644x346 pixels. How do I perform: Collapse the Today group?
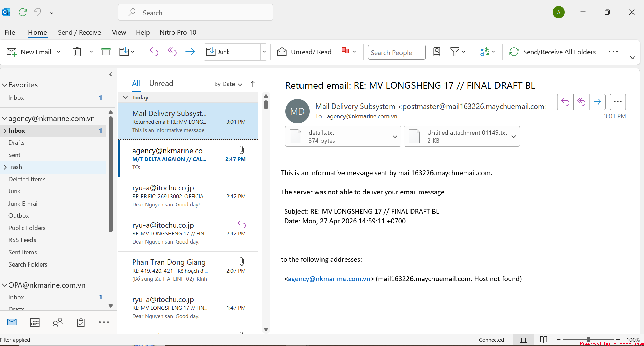tap(125, 97)
